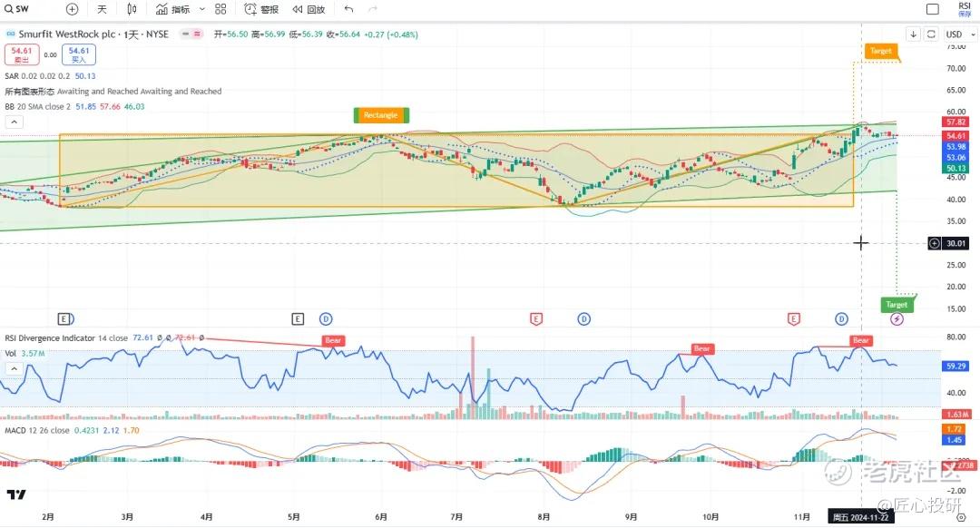980x528 pixels.
Task: Click the 1.63M volume scale label
Action: 956,415
